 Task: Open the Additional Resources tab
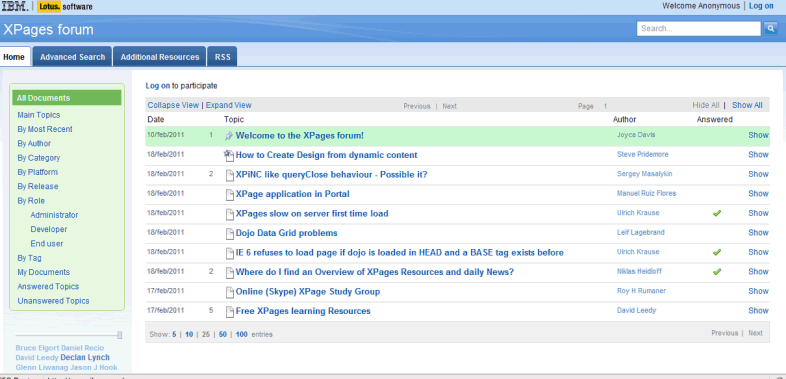pyautogui.click(x=160, y=57)
